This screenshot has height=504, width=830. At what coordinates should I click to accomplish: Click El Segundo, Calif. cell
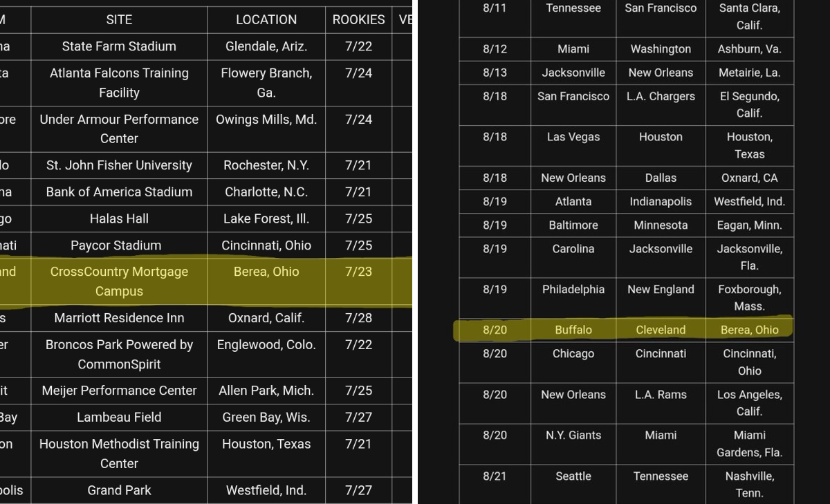[750, 104]
